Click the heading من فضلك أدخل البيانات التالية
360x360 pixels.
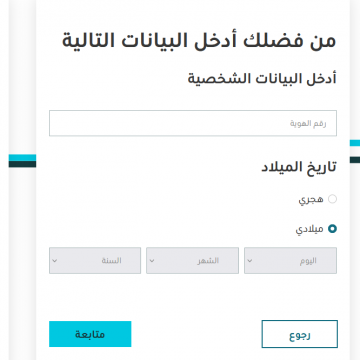(199, 41)
